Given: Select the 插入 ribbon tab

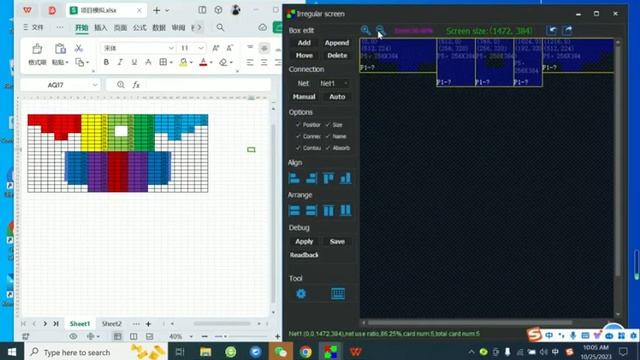Looking at the screenshot, I should pos(100,27).
